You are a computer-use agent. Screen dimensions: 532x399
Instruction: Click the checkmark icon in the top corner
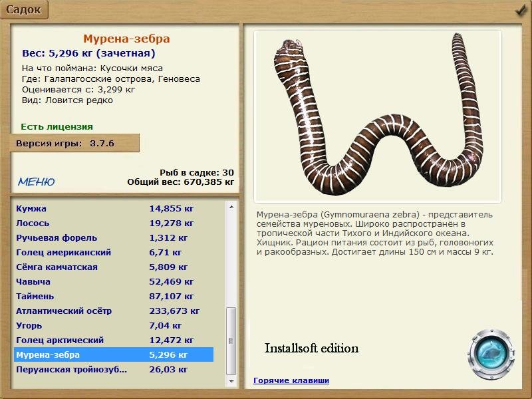click(521, 11)
